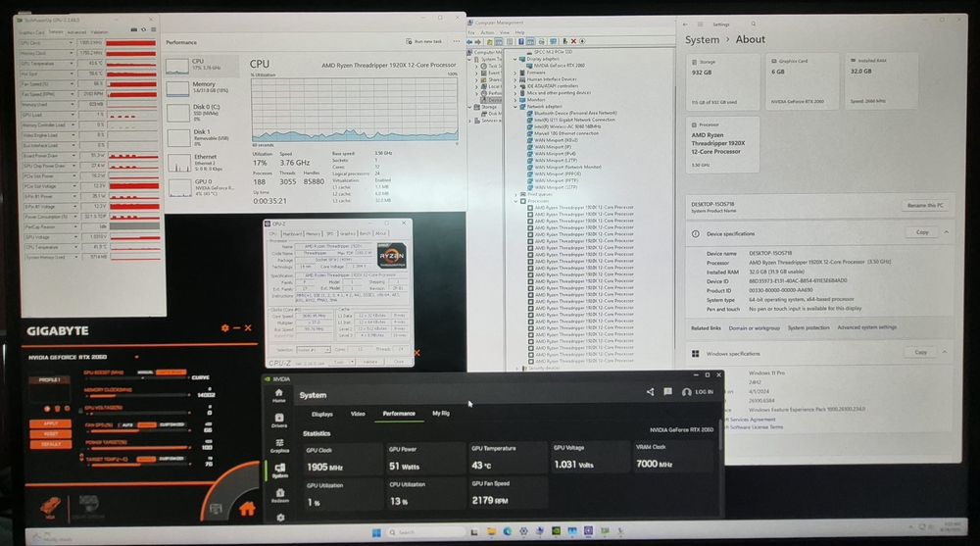The height and width of the screenshot is (546, 980).
Task: Click Settings window back arrow
Action: (x=685, y=25)
